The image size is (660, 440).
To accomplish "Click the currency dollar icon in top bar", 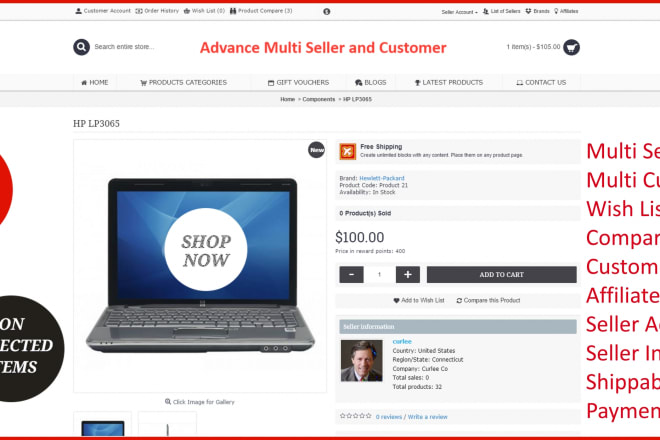I will click(x=327, y=11).
